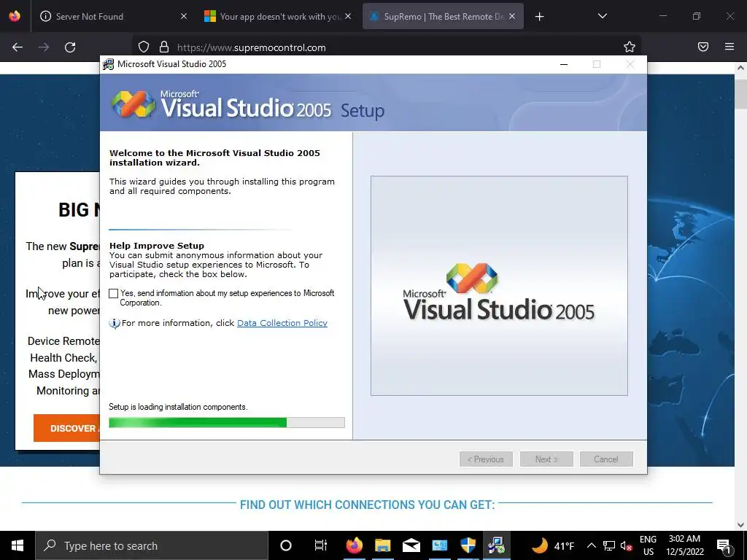This screenshot has width=747, height=560.
Task: Click the scrollbar down arrow in Firefox
Action: 741,525
